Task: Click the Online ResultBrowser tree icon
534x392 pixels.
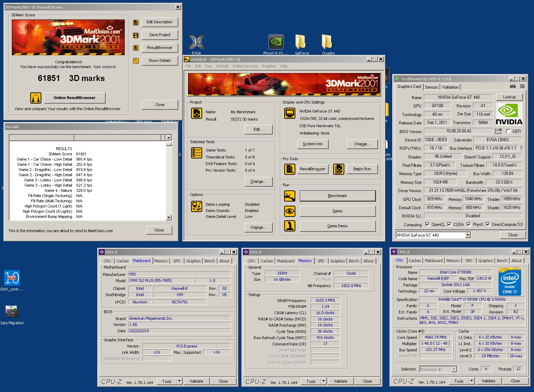Action: [x=36, y=98]
